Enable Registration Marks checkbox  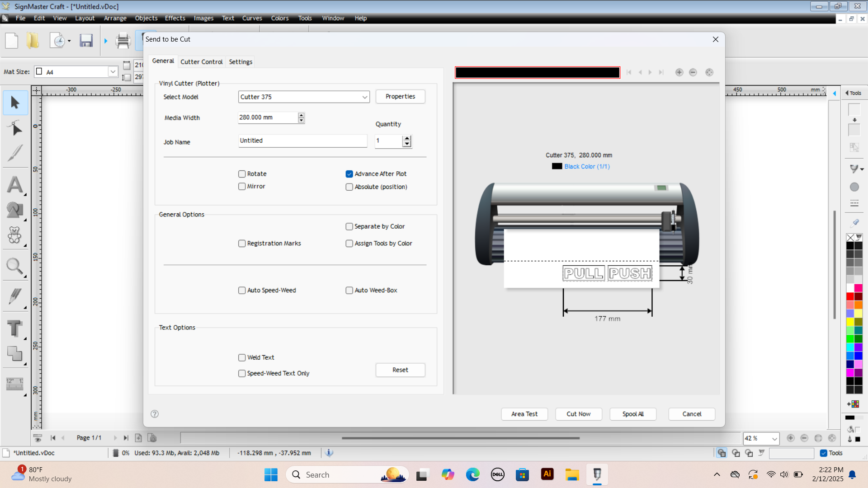tap(242, 244)
